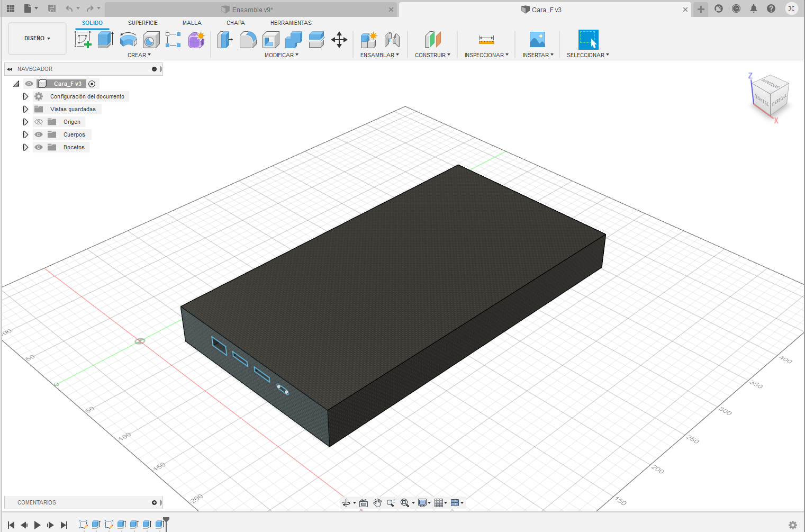Screen dimensions: 805x532
Task: Jump to timeline start
Action: 11,525
